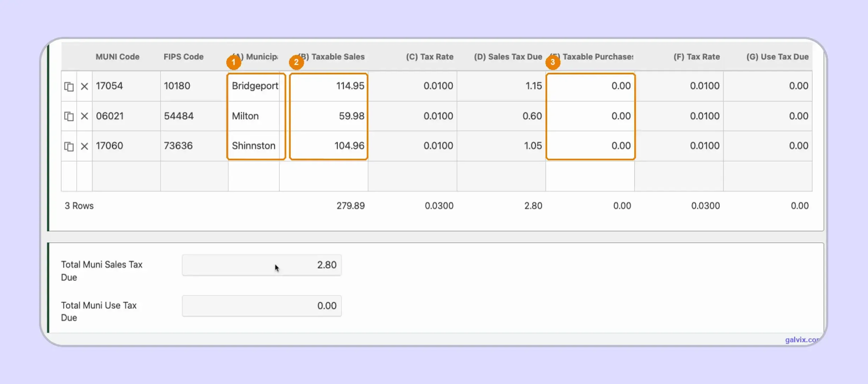Select MUNI Code cell 17060
Screen dimensions: 868x384
(x=126, y=146)
